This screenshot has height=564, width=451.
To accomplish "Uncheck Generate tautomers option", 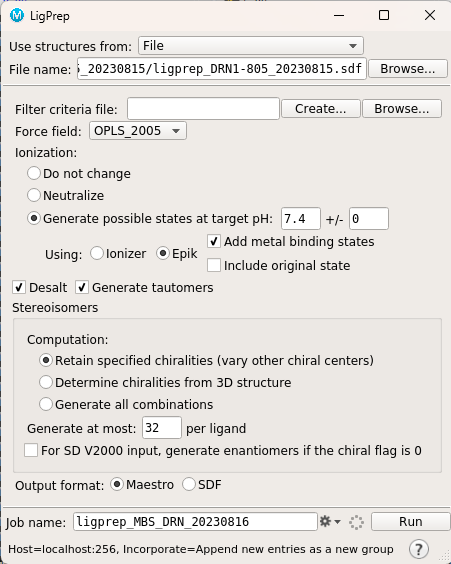I will coord(82,287).
